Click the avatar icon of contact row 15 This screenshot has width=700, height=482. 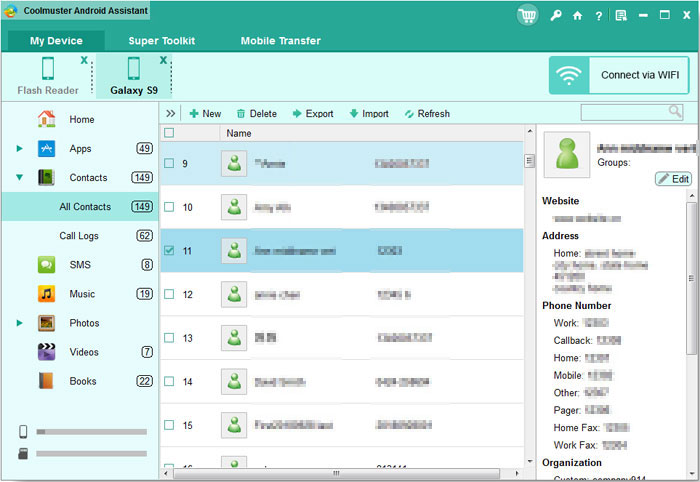click(234, 425)
